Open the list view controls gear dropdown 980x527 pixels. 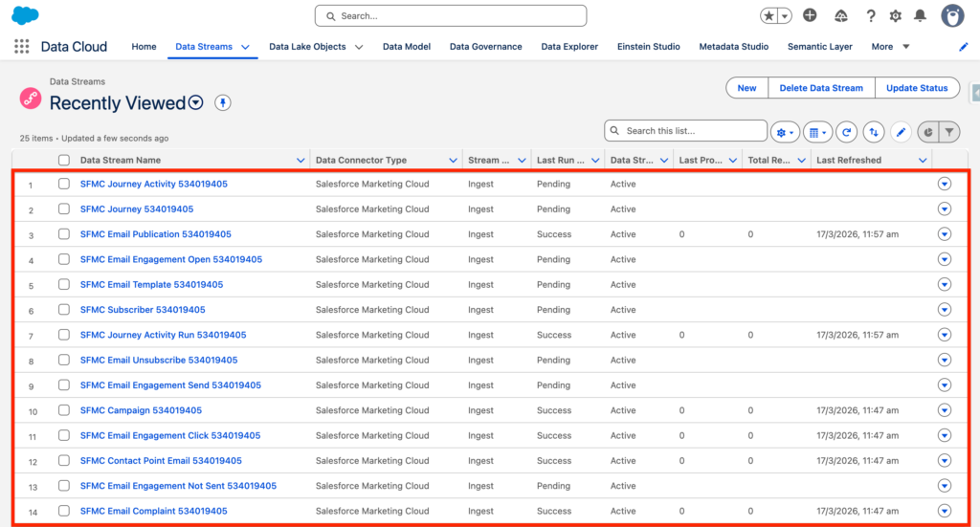(785, 132)
